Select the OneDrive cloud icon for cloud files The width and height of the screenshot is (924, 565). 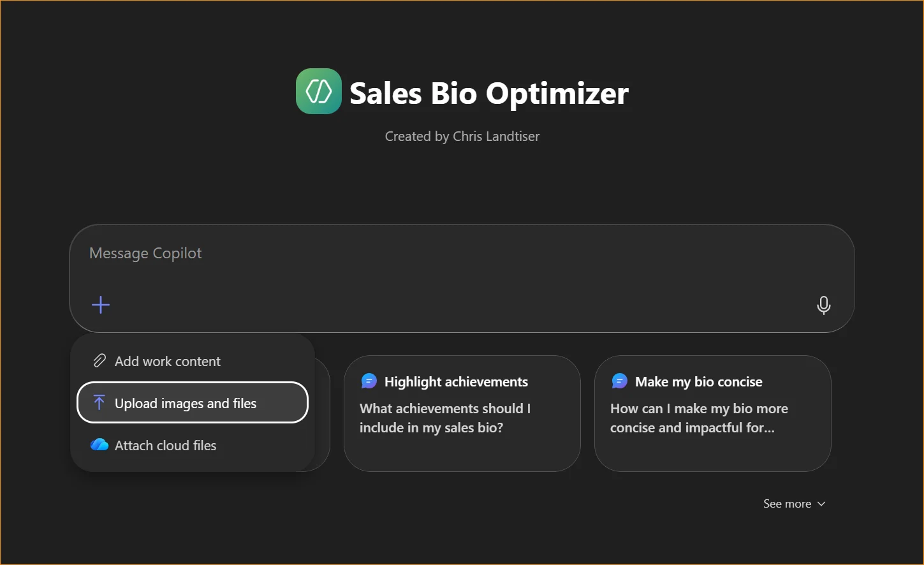(99, 444)
